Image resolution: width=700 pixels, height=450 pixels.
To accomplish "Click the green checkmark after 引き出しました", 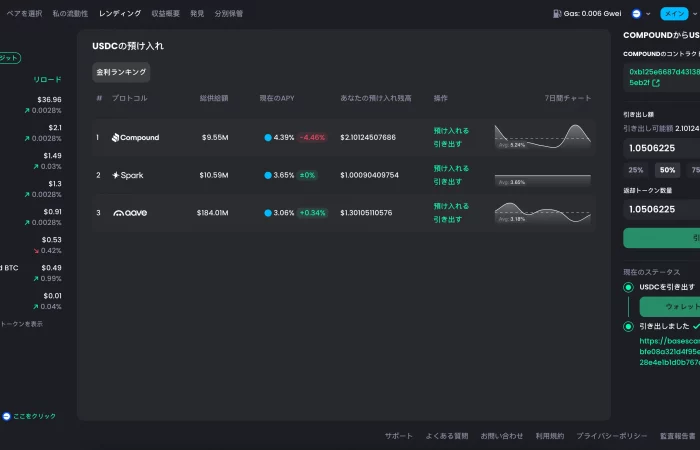I will pyautogui.click(x=696, y=326).
